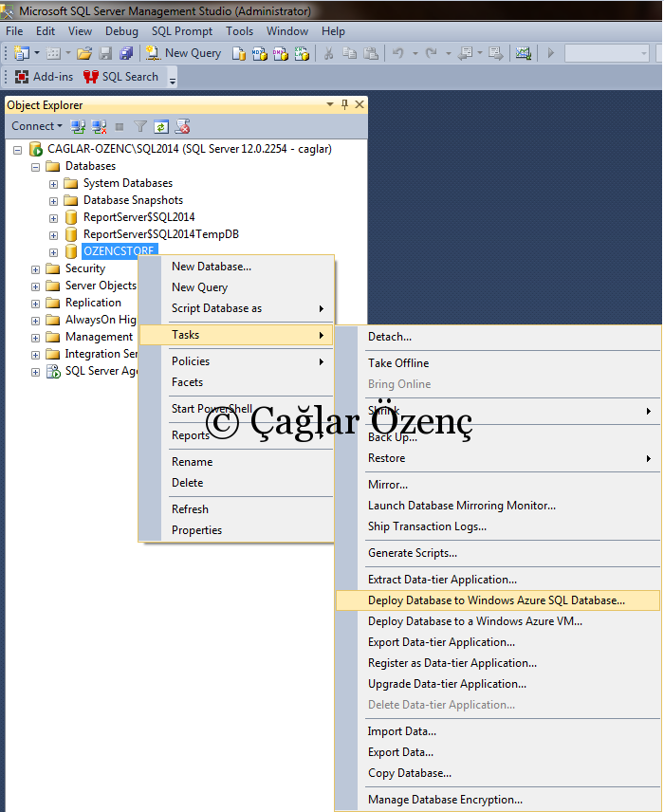Click the Object Explorer Refresh icon

tap(161, 127)
